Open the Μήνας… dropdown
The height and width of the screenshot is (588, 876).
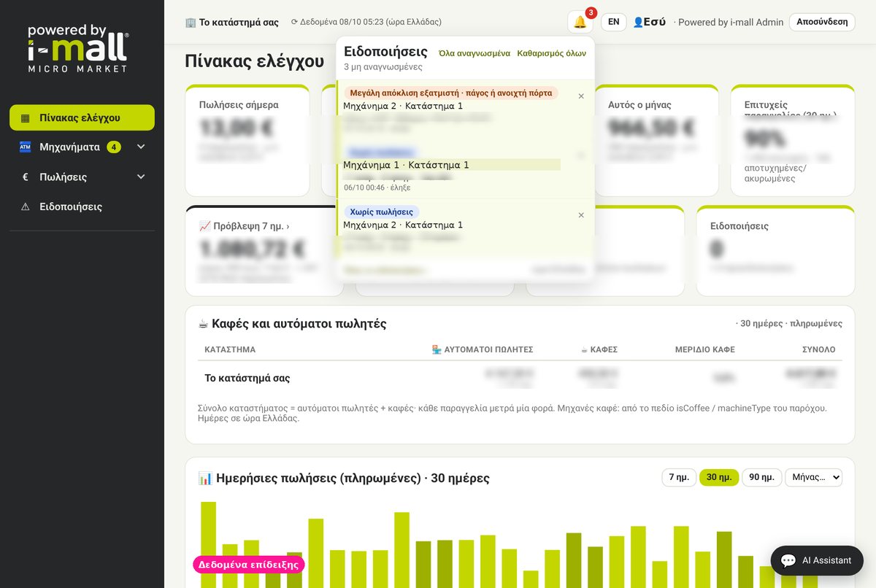click(813, 477)
